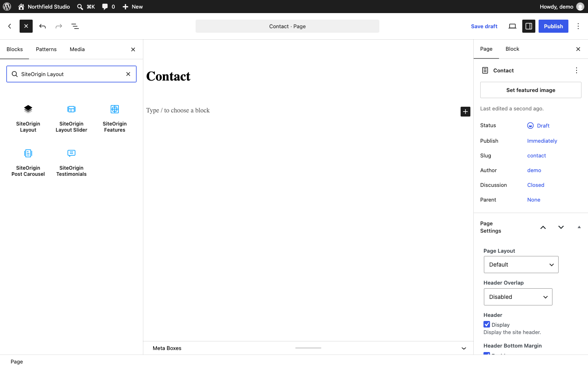The height and width of the screenshot is (368, 588).
Task: Insert the SiteOrigin Layout Slider block
Action: tap(71, 118)
